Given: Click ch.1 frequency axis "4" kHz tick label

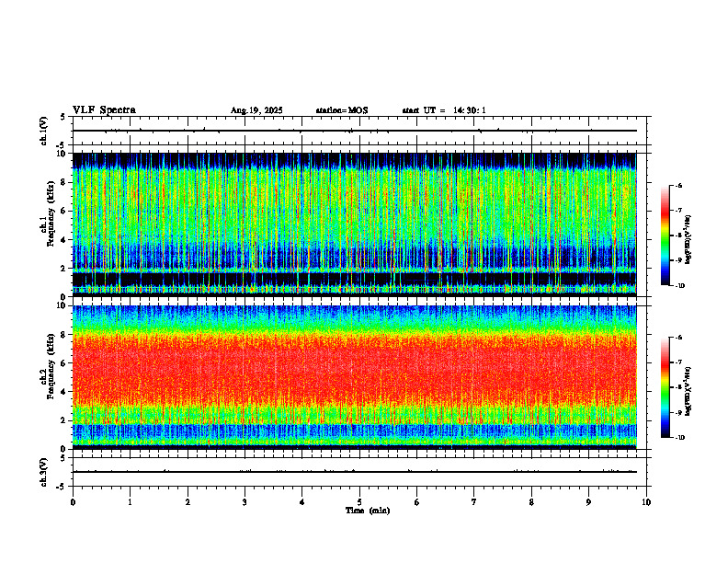Looking at the screenshot, I should pyautogui.click(x=64, y=240).
